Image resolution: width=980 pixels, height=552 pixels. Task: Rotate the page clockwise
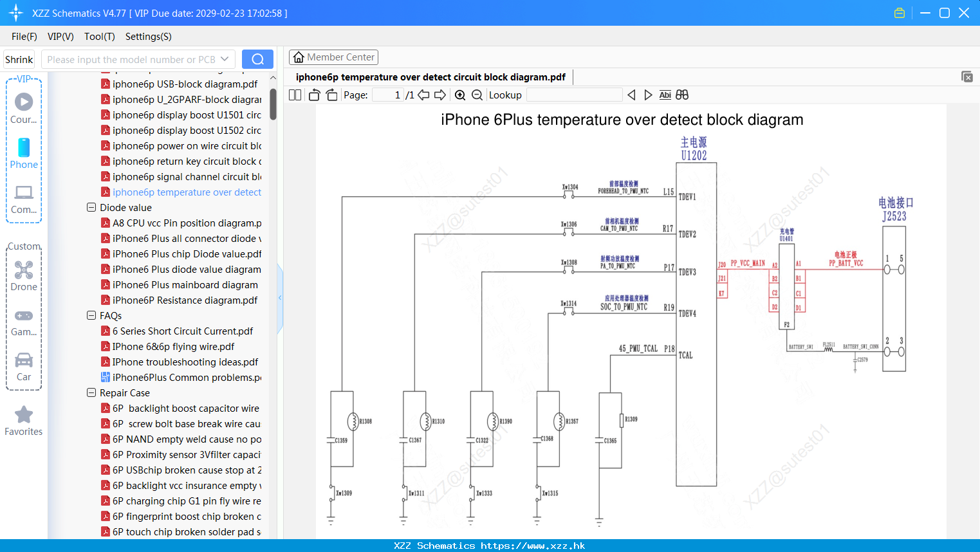point(331,95)
